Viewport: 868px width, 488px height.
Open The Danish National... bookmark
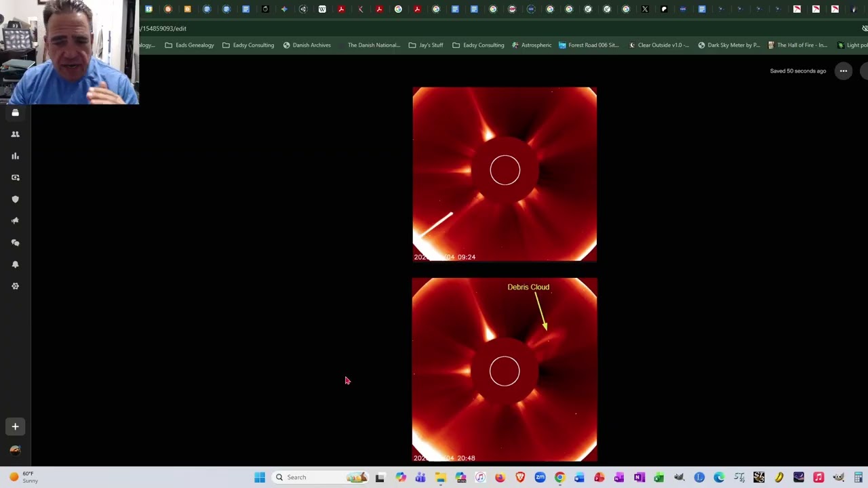369,45
